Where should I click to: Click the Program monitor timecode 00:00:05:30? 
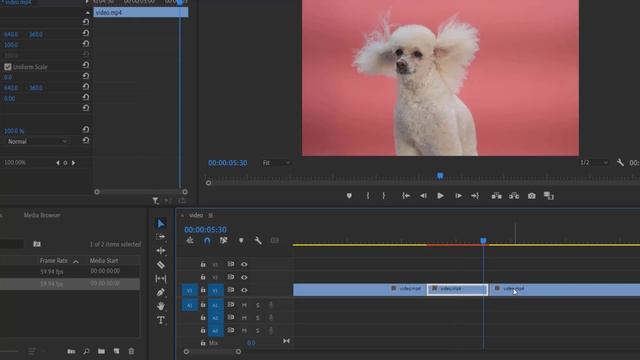click(x=227, y=163)
